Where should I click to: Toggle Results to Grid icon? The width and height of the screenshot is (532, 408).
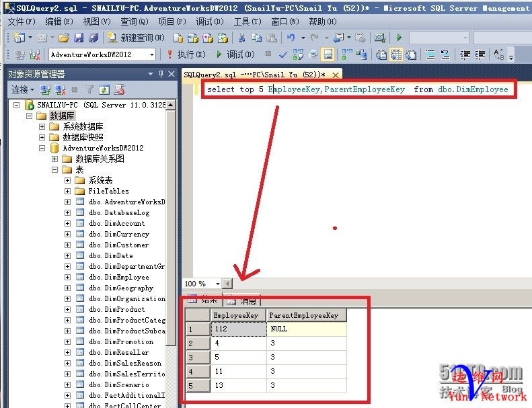tap(396, 54)
